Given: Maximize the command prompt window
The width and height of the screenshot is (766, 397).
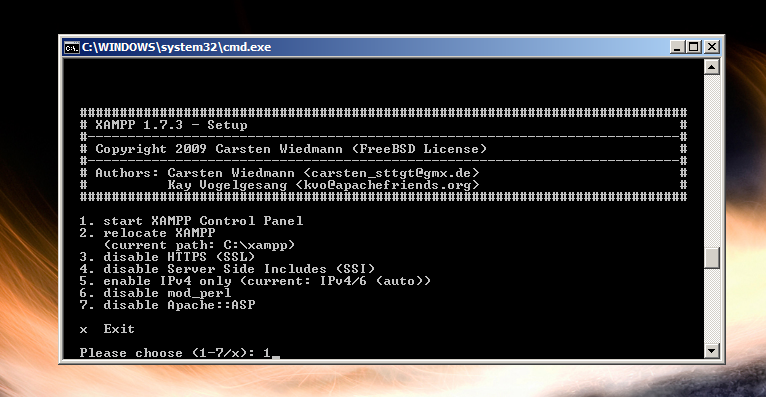Looking at the screenshot, I should click(x=694, y=47).
